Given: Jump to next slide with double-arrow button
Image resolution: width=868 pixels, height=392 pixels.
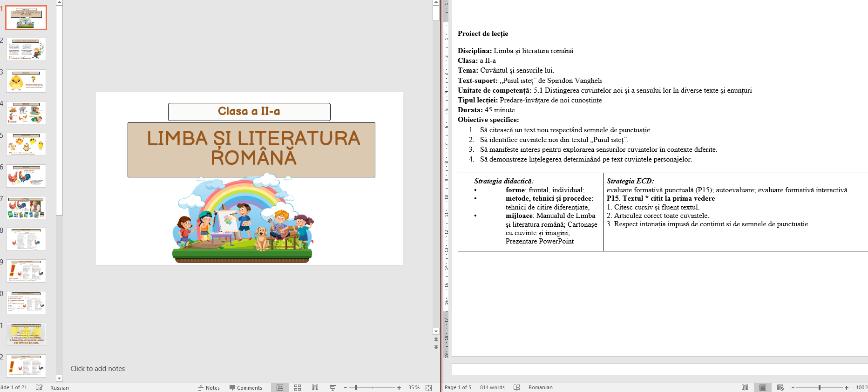Looking at the screenshot, I should [436, 347].
